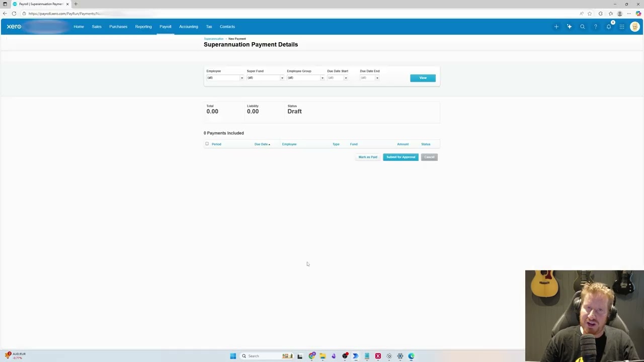Open the Tax menu
This screenshot has width=644, height=362.
209,27
